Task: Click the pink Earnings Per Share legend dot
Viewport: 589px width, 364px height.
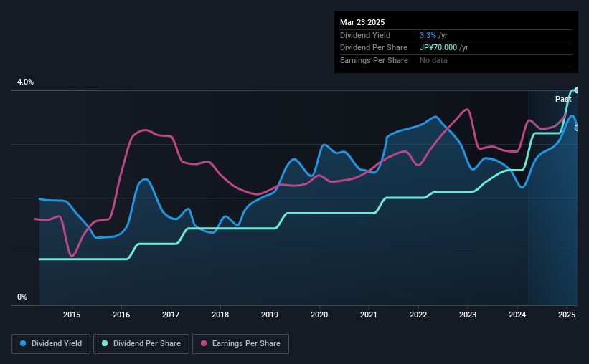Action: point(204,343)
